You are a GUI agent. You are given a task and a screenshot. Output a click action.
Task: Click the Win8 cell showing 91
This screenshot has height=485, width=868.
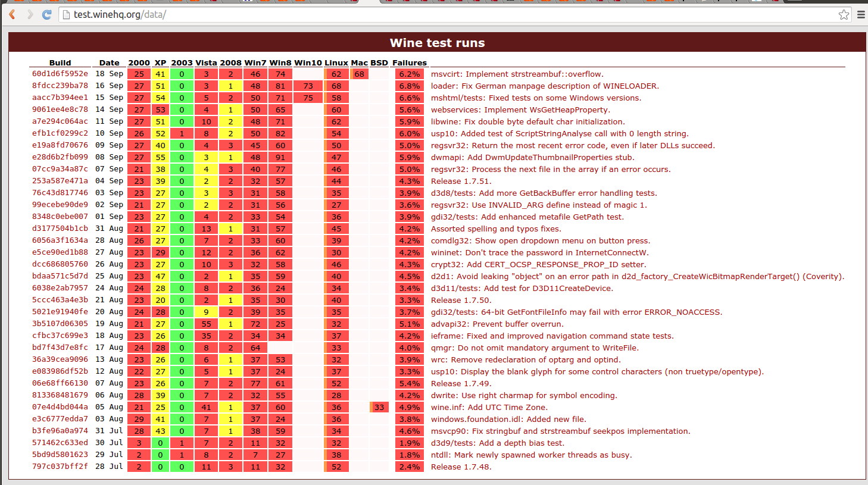pyautogui.click(x=280, y=157)
